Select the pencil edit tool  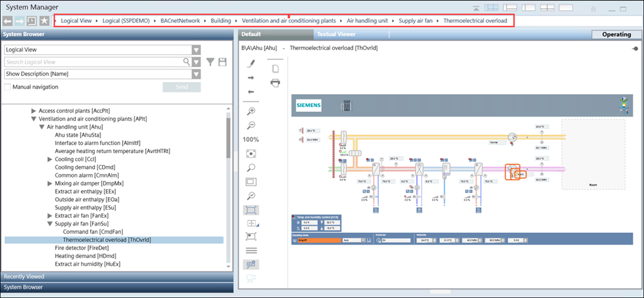click(x=251, y=64)
